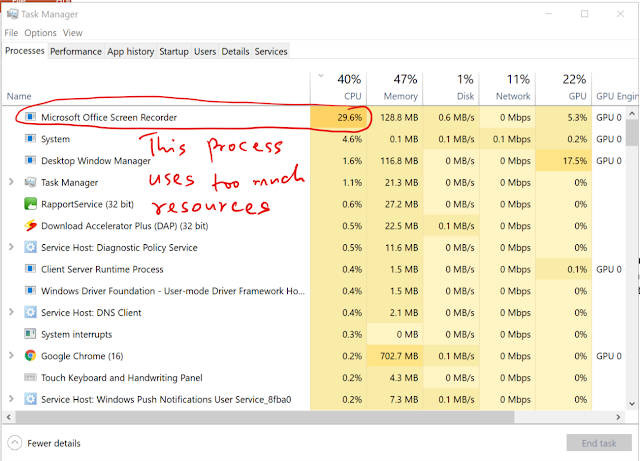Click the DNS Client gear icon
640x461 pixels.
pyautogui.click(x=30, y=312)
